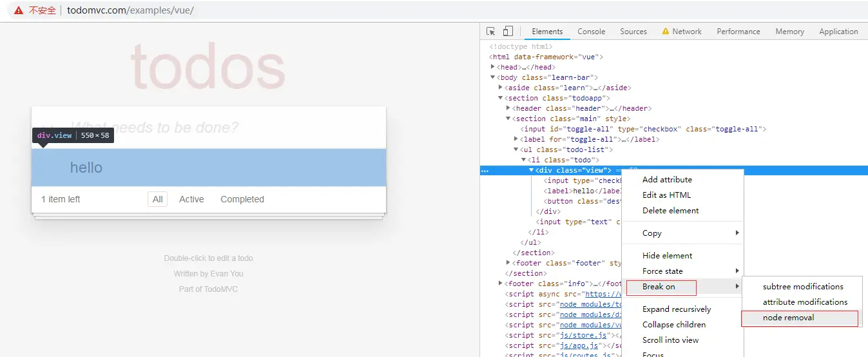The width and height of the screenshot is (868, 357).
Task: Collapse the section class todoapp node
Action: click(501, 98)
